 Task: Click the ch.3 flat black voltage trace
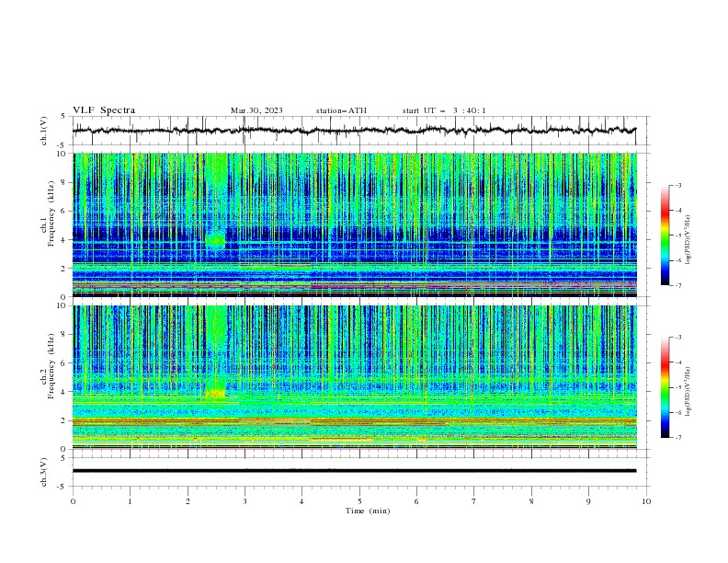coord(354,471)
